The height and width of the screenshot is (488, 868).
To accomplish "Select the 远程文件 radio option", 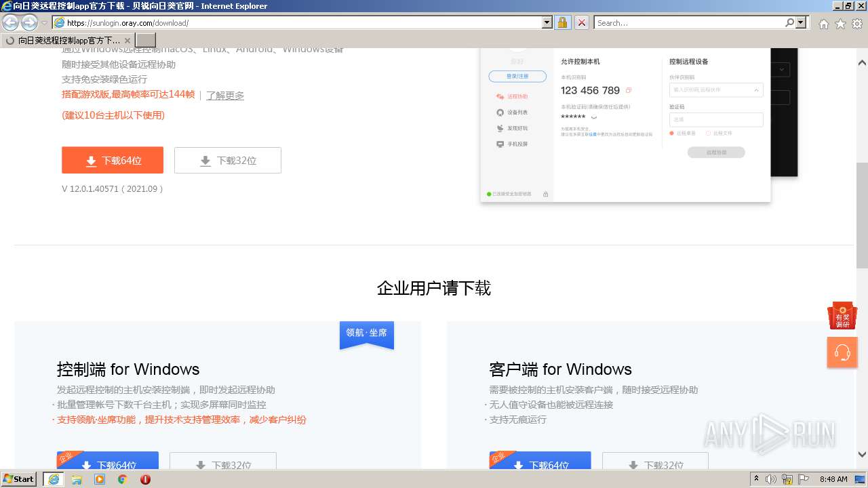I will click(719, 133).
